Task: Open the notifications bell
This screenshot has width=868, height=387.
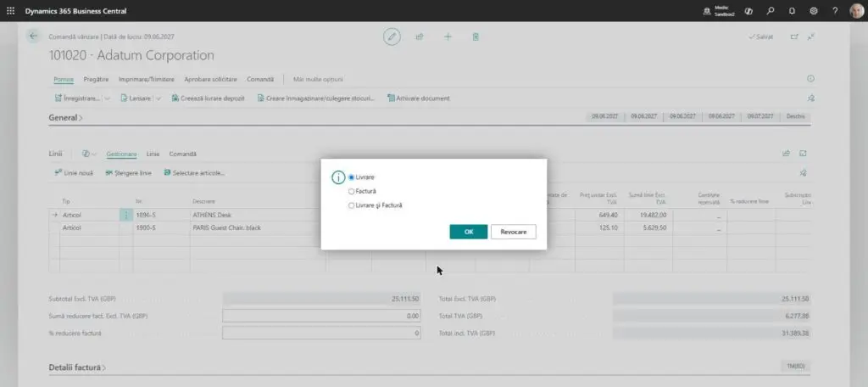Action: 792,10
